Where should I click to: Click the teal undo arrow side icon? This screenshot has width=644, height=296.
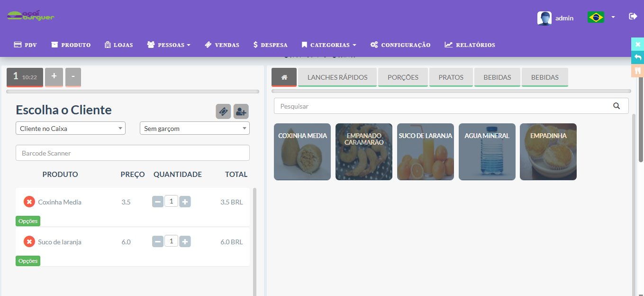point(638,57)
